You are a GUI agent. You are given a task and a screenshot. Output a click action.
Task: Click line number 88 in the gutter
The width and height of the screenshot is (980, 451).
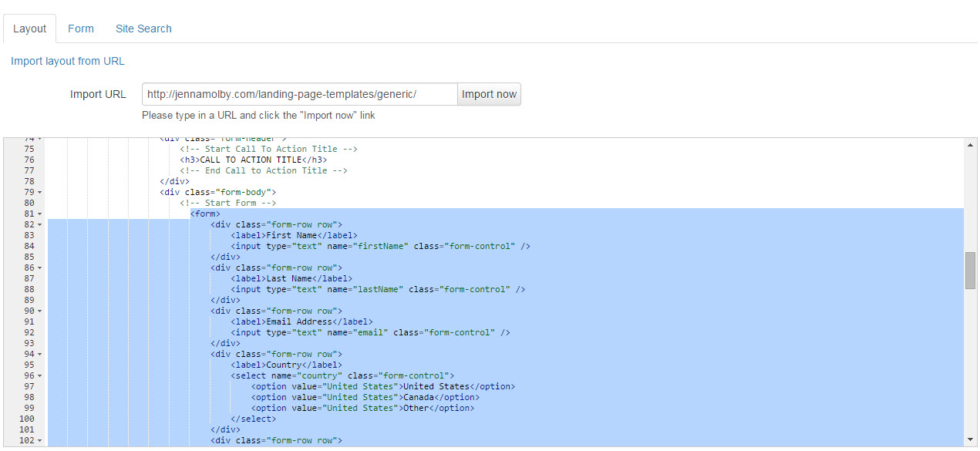point(29,289)
